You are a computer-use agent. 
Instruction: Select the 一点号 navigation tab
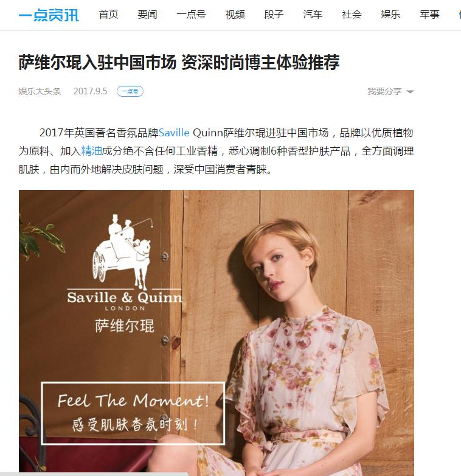click(x=191, y=14)
